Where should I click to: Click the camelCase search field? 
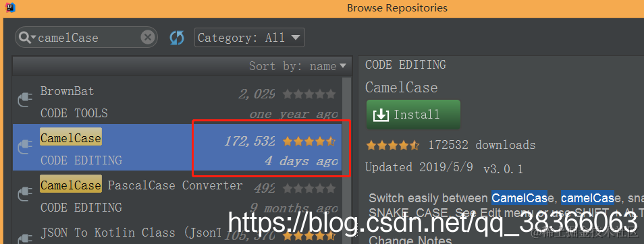click(86, 38)
